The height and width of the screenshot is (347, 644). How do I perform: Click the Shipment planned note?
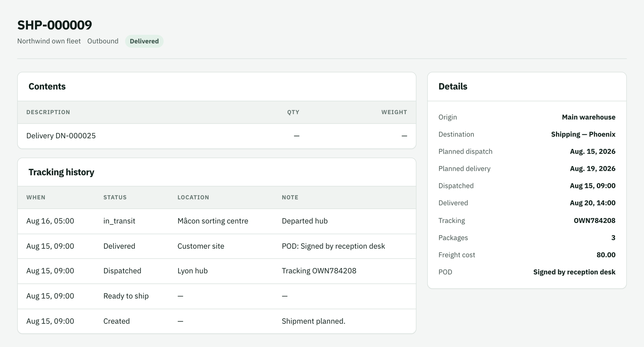(x=313, y=321)
